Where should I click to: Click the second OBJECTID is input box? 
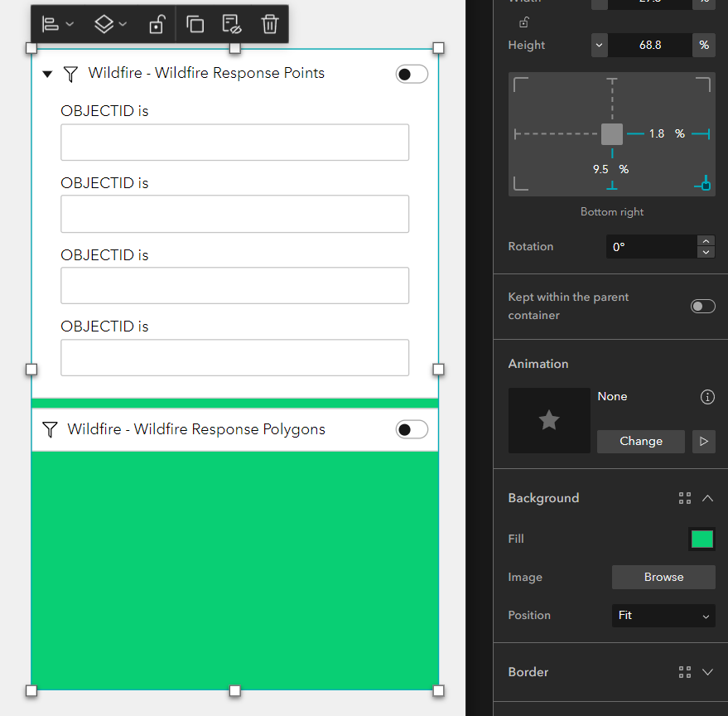[x=235, y=214]
